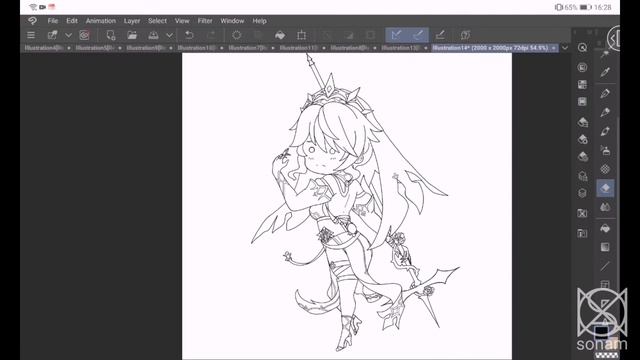Open the Window menu
Screen dimensions: 640x360
(232, 21)
